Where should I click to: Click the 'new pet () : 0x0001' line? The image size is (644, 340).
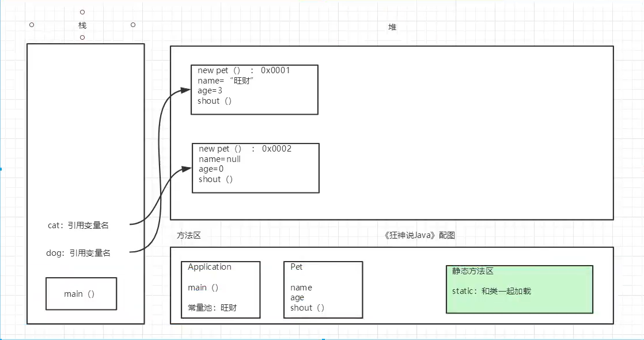tap(244, 70)
